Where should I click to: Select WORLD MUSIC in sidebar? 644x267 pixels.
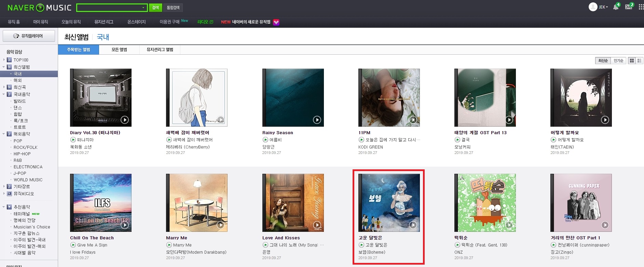coord(28,180)
